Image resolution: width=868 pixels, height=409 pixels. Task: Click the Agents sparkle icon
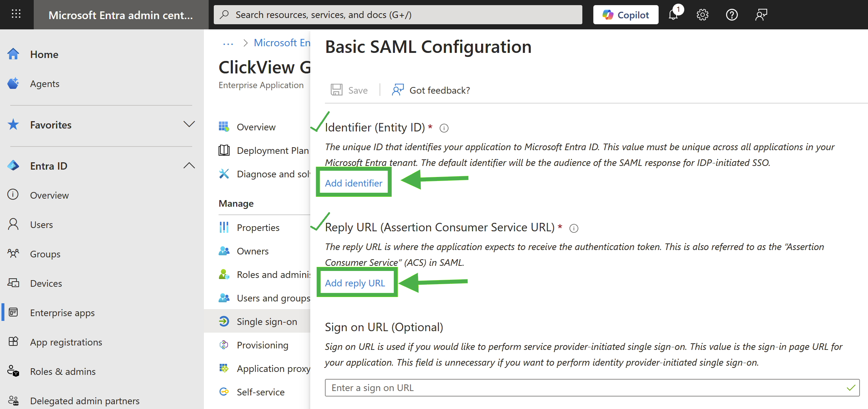coord(13,83)
